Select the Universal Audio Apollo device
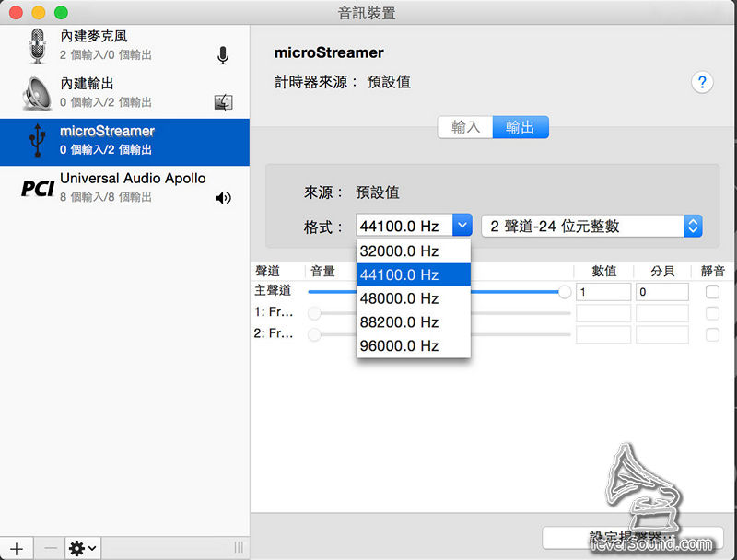The width and height of the screenshot is (737, 560). tap(124, 189)
